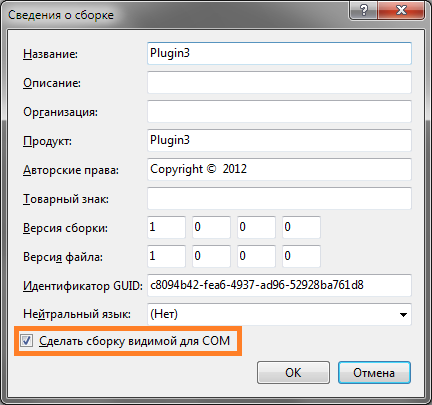Click the Отмена cancel button
Image resolution: width=432 pixels, height=405 pixels.
pyautogui.click(x=374, y=373)
